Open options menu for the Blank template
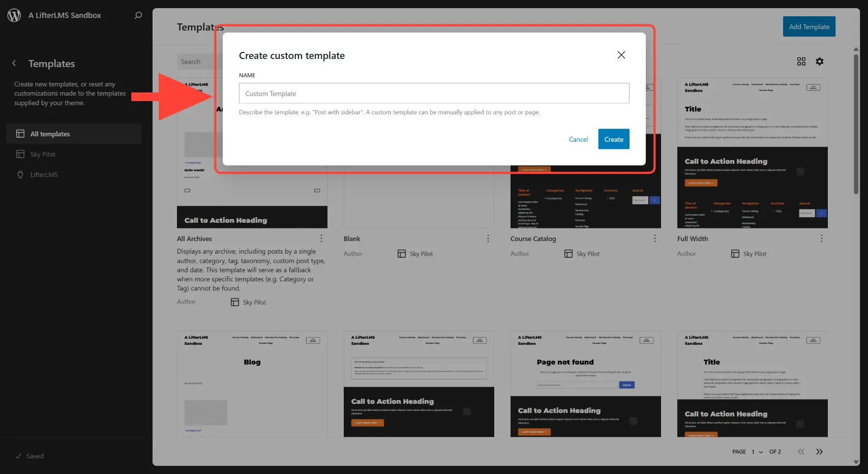 (488, 238)
